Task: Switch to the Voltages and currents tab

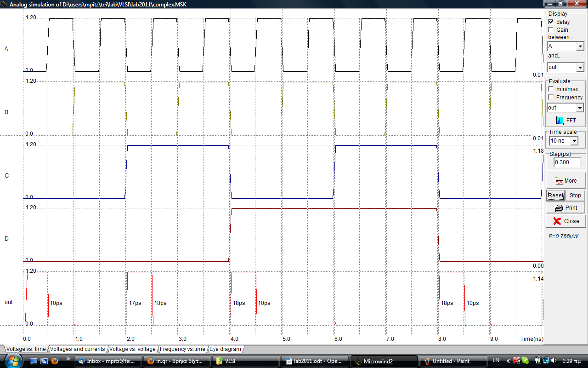Action: tap(77, 349)
